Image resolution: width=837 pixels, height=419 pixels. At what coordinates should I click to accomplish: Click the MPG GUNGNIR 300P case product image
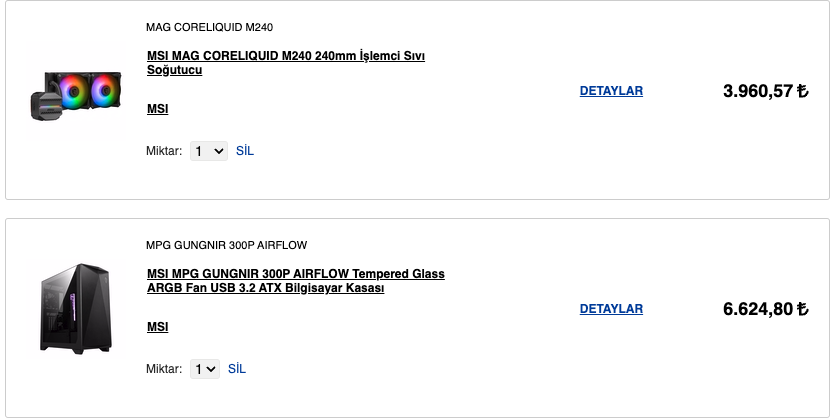tap(75, 307)
